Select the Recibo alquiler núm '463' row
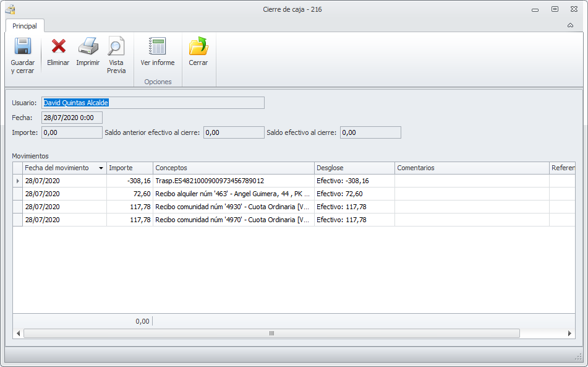588x367 pixels. coord(294,194)
